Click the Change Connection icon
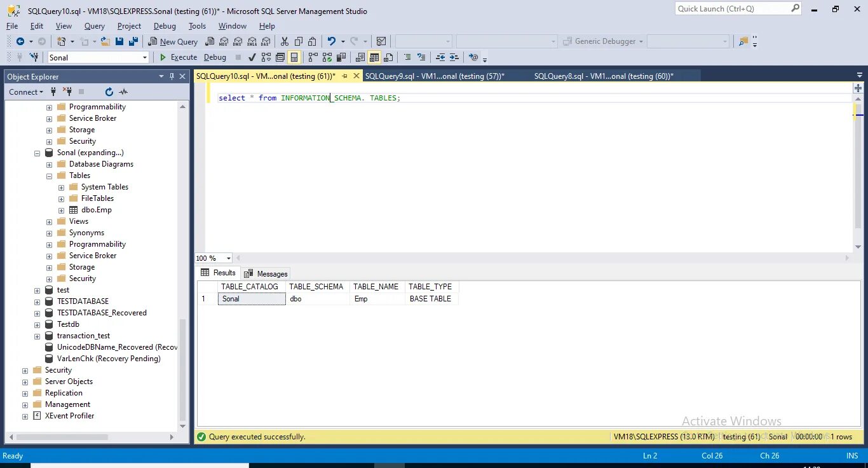Screen dimensions: 868x468 [x=34, y=57]
